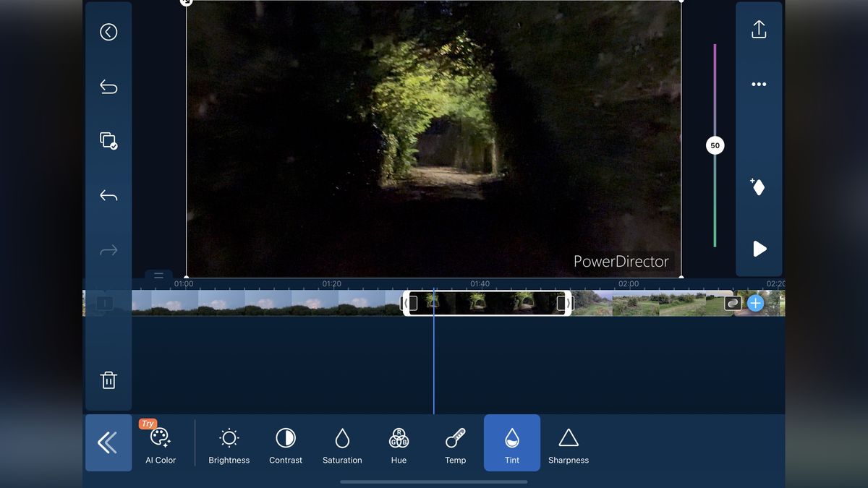Select the Temp adjustment
Screen dimensions: 868x488
click(456, 446)
